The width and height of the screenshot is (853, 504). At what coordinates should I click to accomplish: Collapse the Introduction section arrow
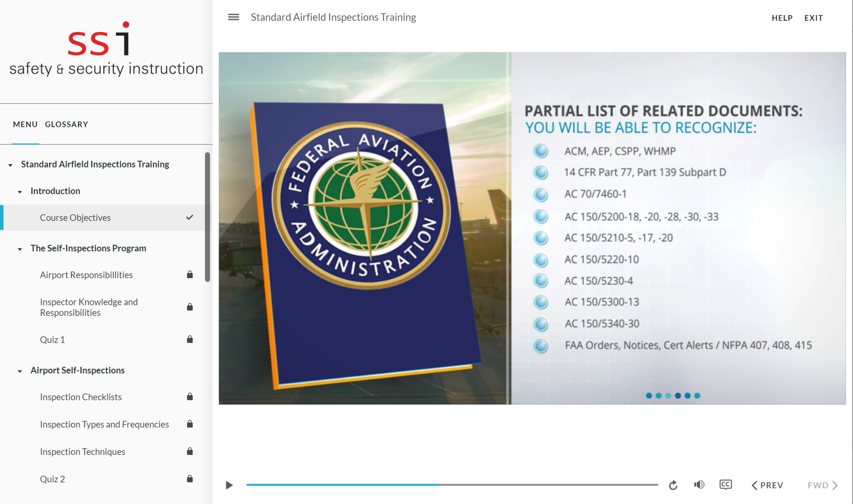point(20,192)
